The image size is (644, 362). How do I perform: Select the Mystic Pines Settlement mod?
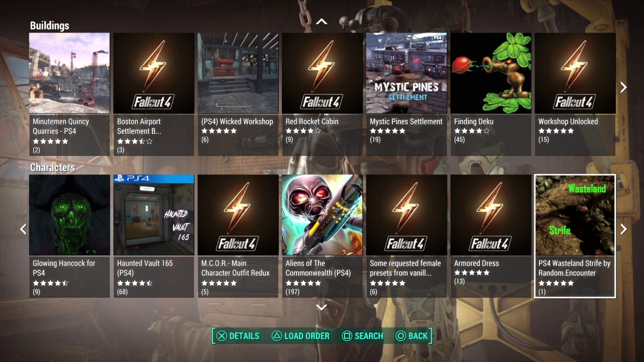pyautogui.click(x=407, y=95)
